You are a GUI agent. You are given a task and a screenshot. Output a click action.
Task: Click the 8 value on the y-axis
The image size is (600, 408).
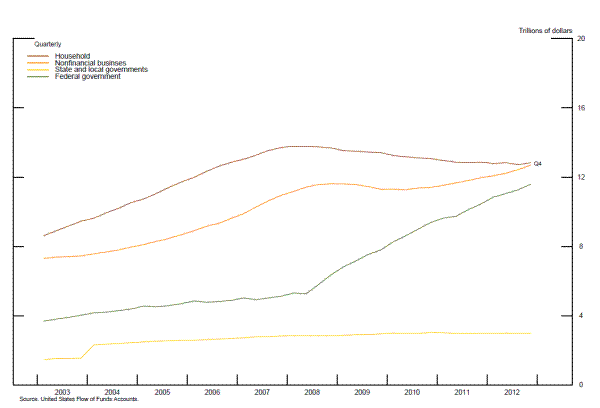[x=581, y=247]
